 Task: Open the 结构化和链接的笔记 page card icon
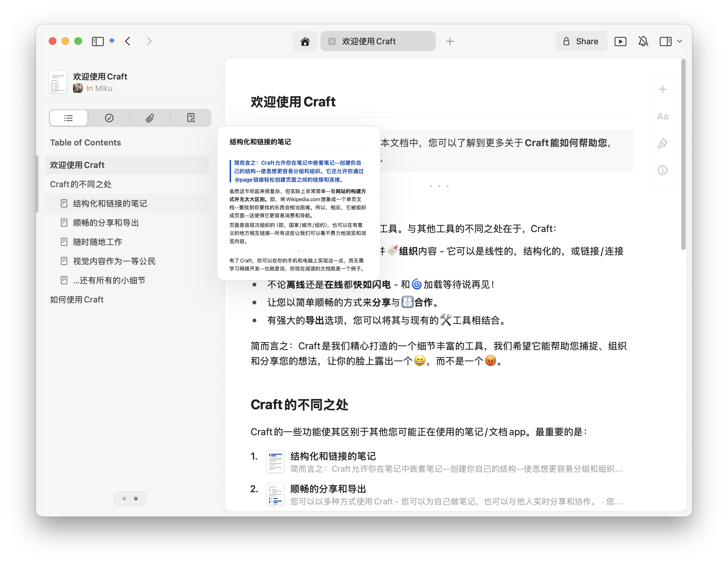(x=275, y=462)
